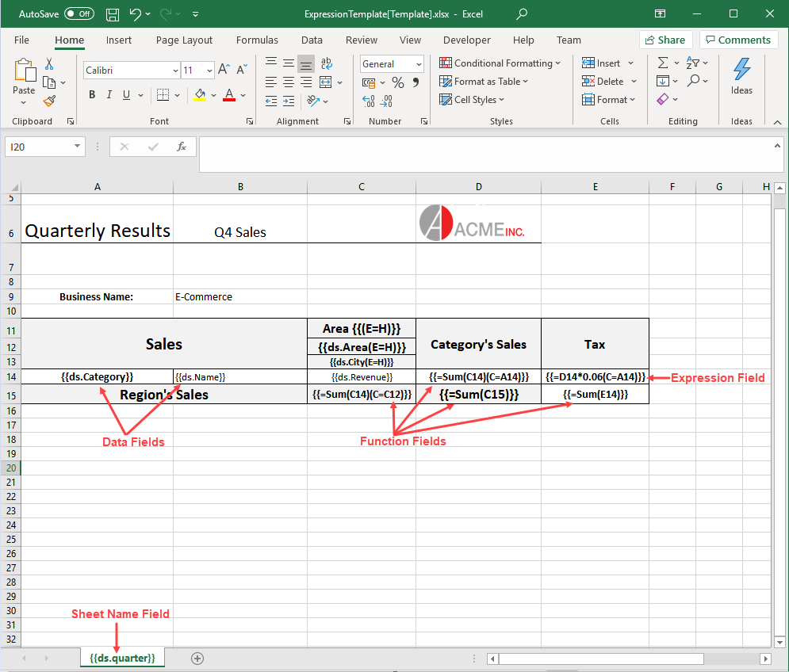This screenshot has width=789, height=672.
Task: Switch to the Page Layout tab
Action: (x=184, y=40)
